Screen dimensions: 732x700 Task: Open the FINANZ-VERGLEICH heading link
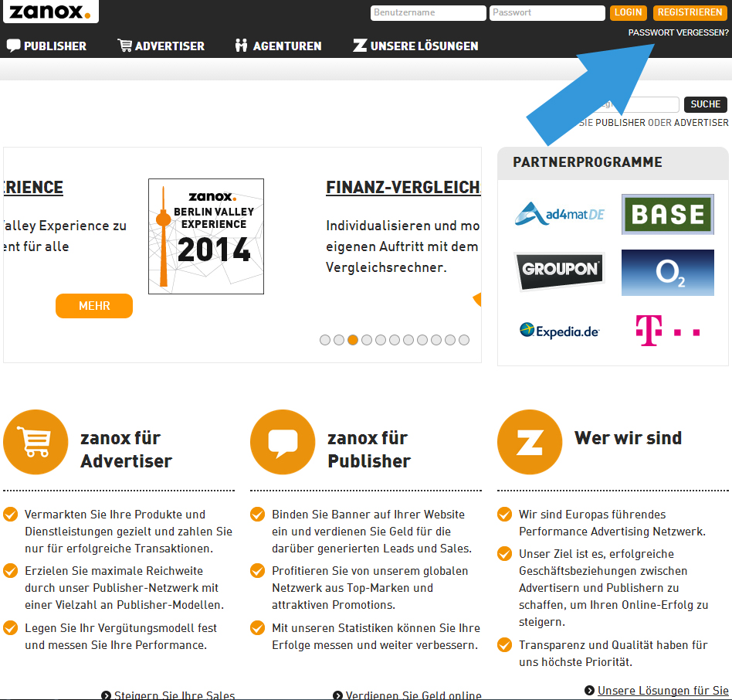[403, 187]
